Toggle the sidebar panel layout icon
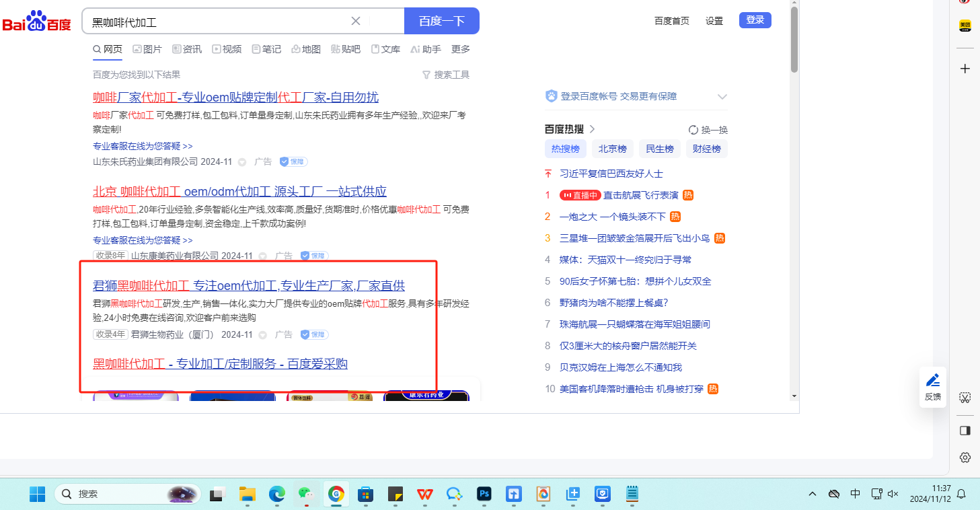The height and width of the screenshot is (510, 980). pyautogui.click(x=965, y=430)
